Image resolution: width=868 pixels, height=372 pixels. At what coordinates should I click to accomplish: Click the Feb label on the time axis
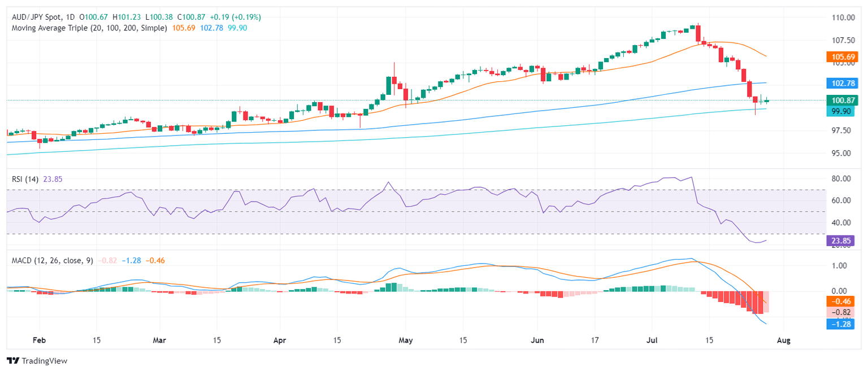click(x=39, y=341)
